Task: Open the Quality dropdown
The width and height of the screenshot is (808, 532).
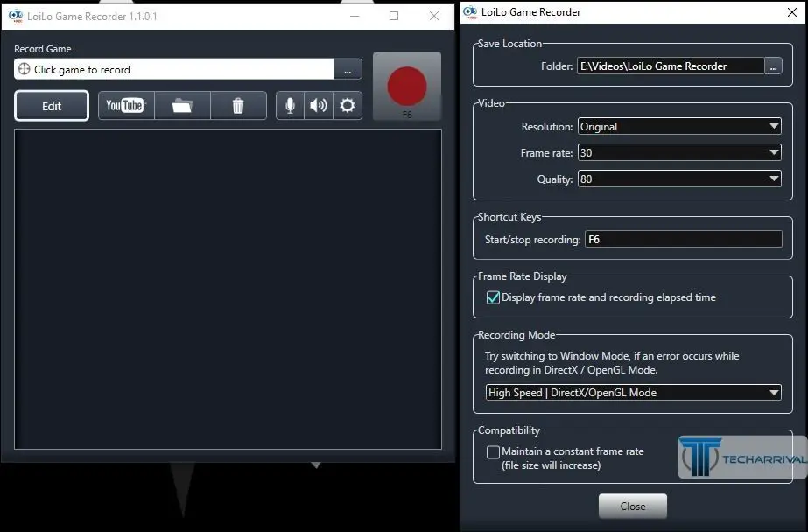Action: (x=679, y=178)
